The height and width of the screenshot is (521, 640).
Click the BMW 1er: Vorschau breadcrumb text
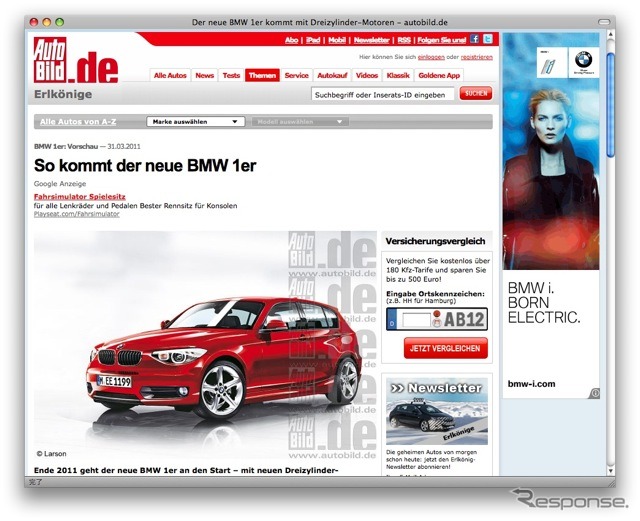[66, 146]
